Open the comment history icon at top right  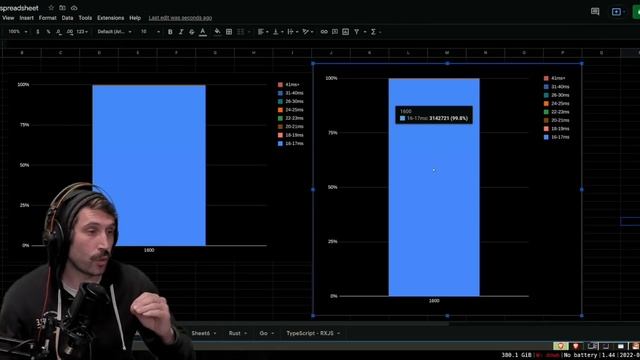click(595, 11)
